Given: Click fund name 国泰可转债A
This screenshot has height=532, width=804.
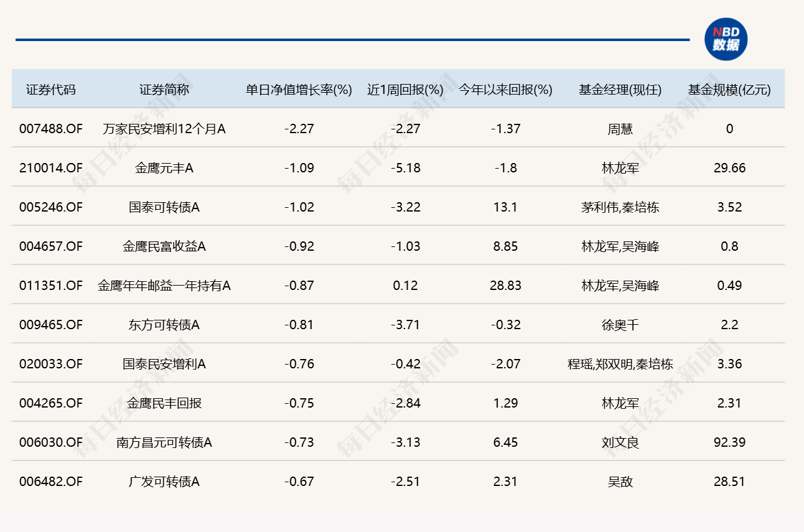Looking at the screenshot, I should click(x=164, y=207).
